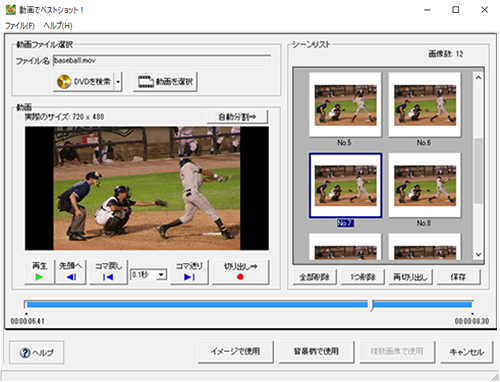Image resolution: width=500 pixels, height=382 pixels.
Task: Click the app icon in title bar
Action: coord(11,9)
